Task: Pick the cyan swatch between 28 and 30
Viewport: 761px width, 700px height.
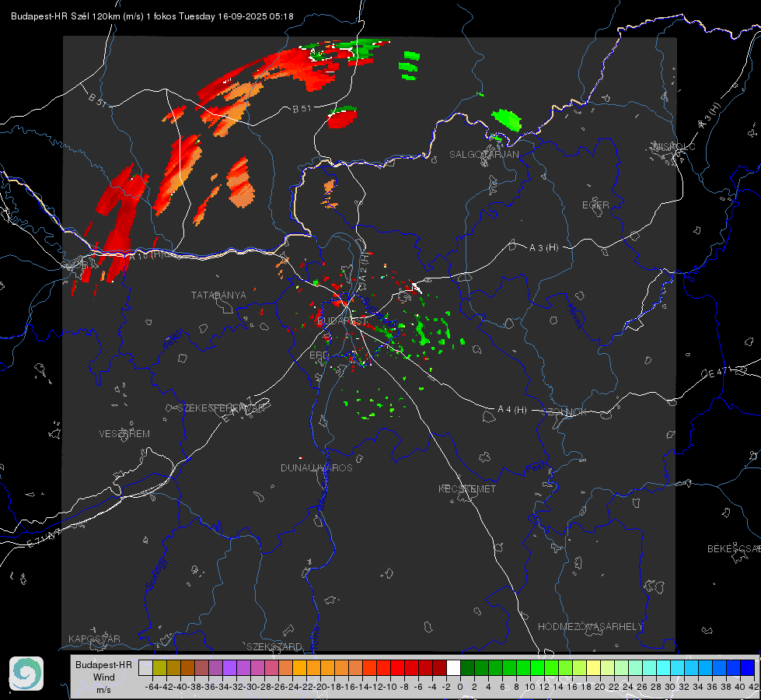Action: tap(664, 667)
